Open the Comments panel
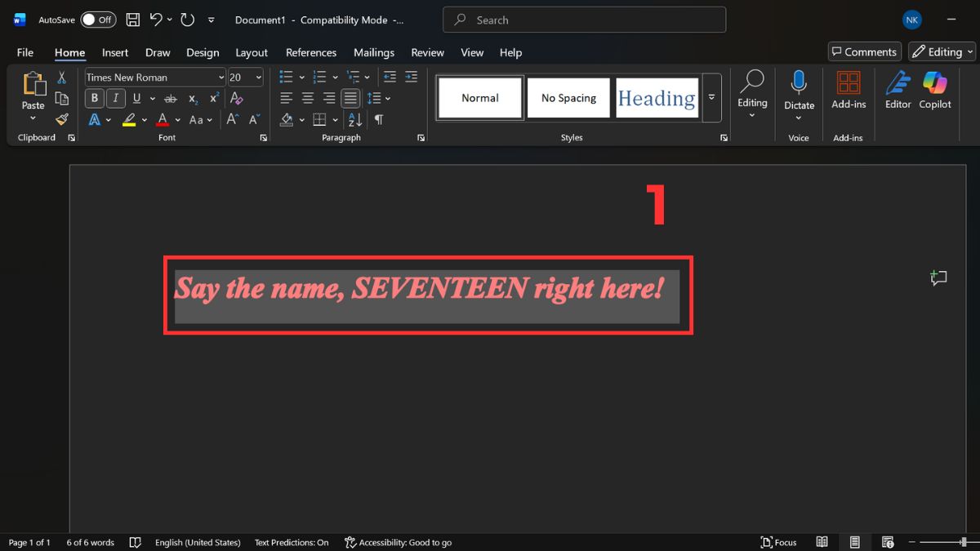Viewport: 980px width, 551px height. 864,51
